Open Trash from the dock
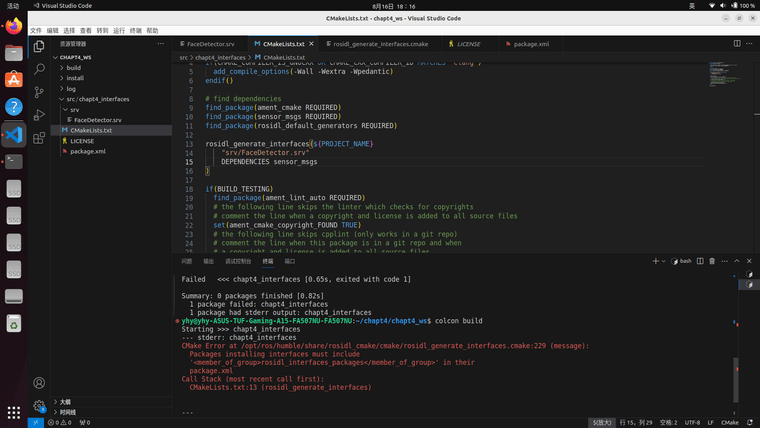The width and height of the screenshot is (760, 428). (x=14, y=323)
